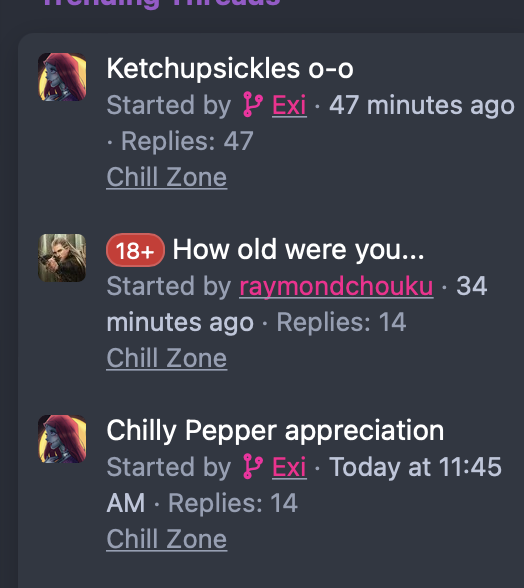This screenshot has width=524, height=588.
Task: Click branch icon beside Exi in Ketchupsickles
Action: (252, 105)
